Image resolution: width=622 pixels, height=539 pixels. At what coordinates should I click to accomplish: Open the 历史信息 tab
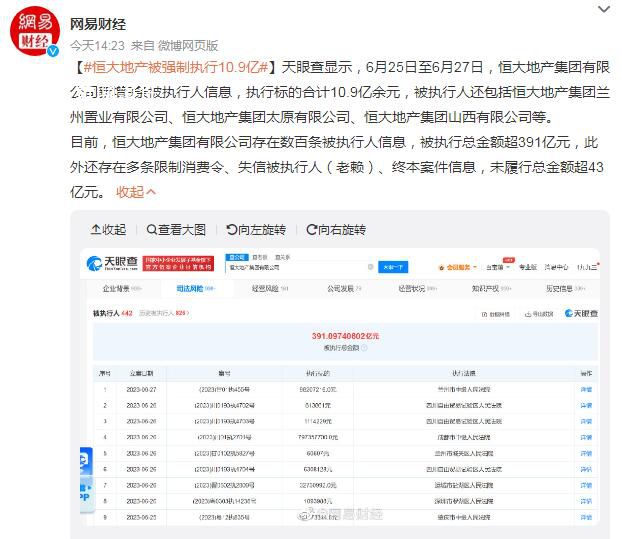(565, 288)
